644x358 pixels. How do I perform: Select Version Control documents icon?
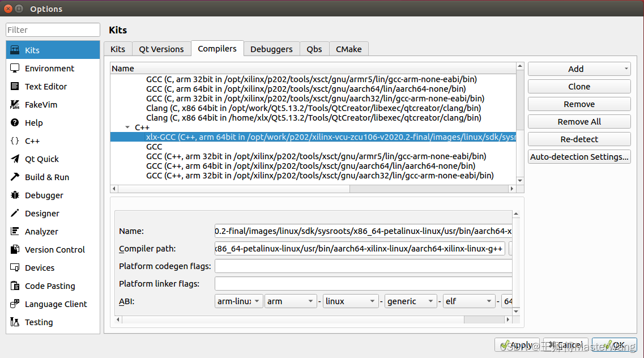pyautogui.click(x=15, y=249)
